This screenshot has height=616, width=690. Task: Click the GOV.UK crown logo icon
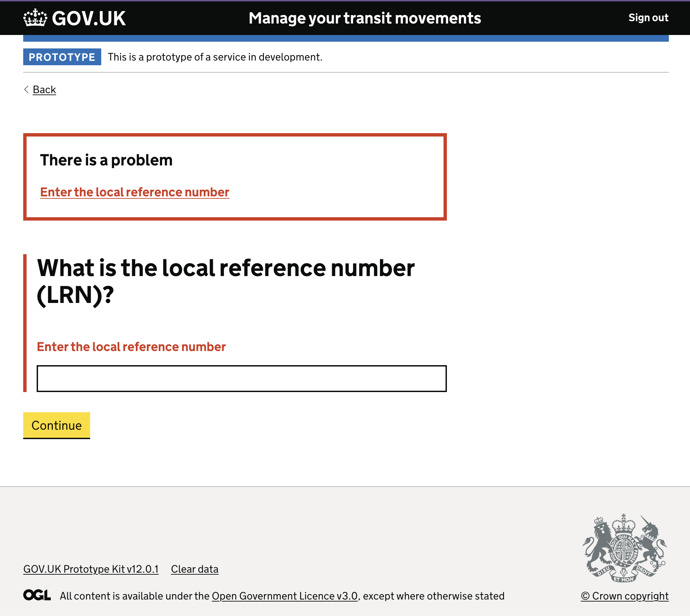(35, 18)
